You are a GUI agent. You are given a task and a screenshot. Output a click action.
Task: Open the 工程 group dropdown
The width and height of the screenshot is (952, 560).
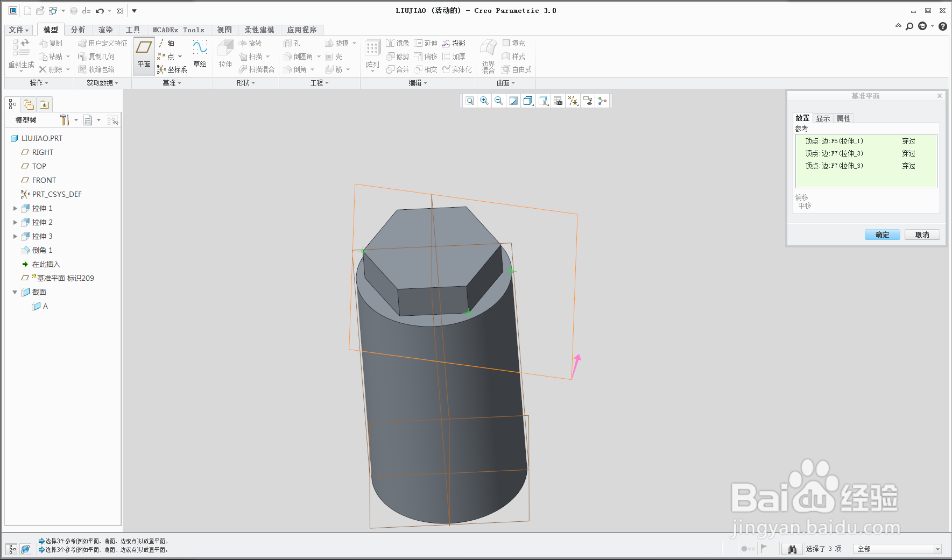coord(320,83)
